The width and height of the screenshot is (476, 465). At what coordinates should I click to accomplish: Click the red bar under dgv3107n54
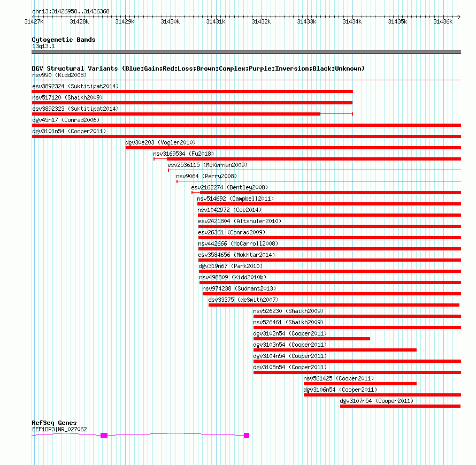tap(400, 406)
